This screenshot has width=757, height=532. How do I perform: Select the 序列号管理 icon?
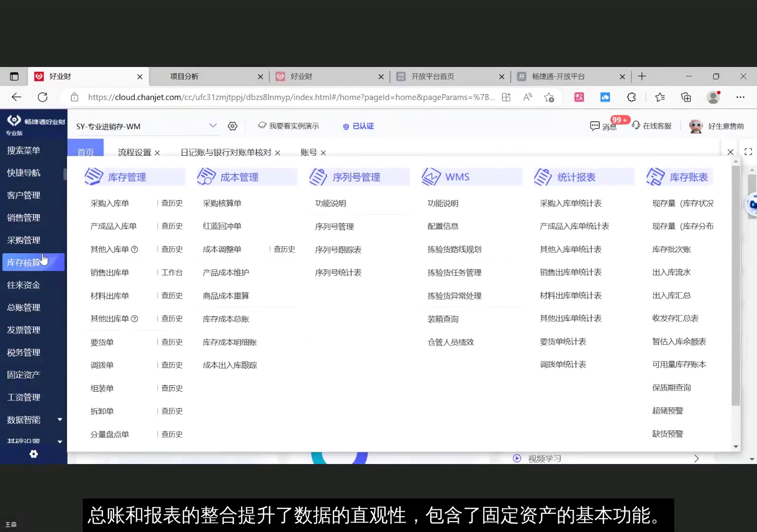[319, 176]
